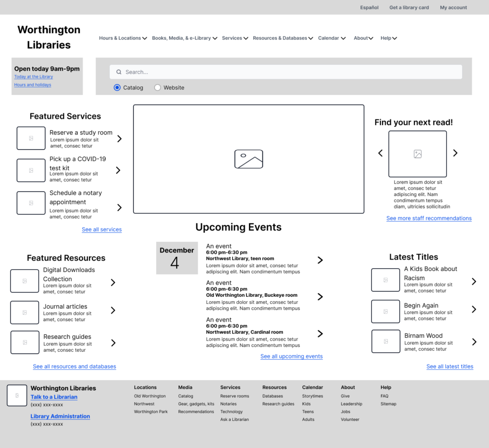489x448 pixels.
Task: Click the large hero banner image
Action: tap(248, 159)
